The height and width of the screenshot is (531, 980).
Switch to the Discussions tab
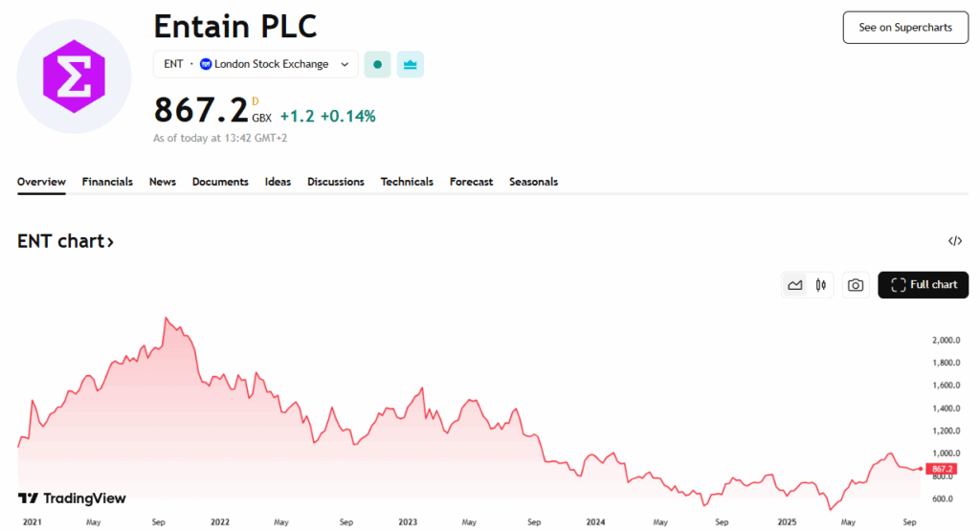(x=336, y=182)
